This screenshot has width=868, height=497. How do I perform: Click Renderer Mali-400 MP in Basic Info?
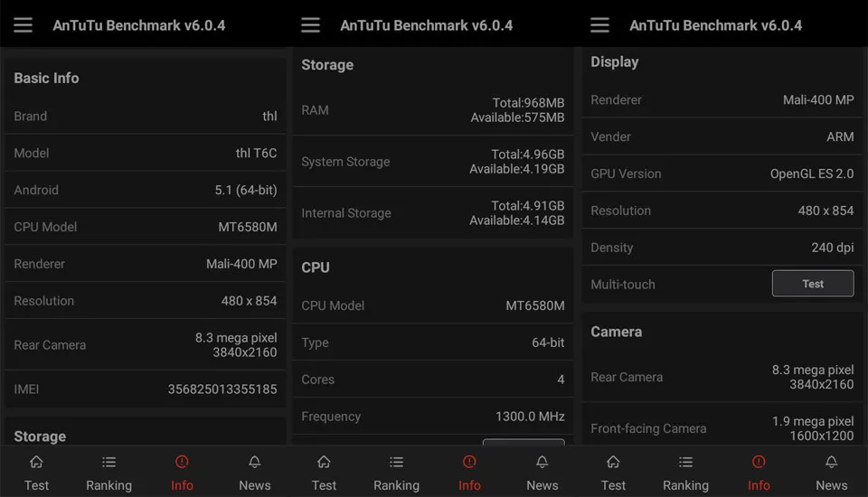(x=241, y=264)
